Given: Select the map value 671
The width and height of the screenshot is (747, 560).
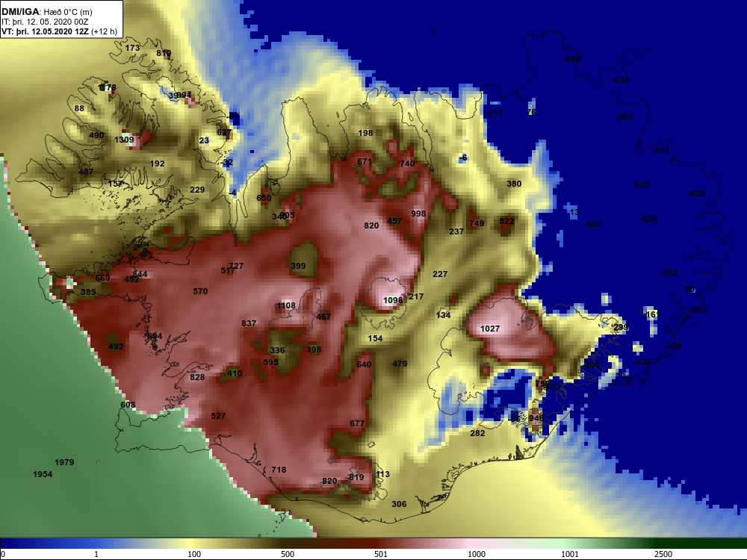Looking at the screenshot, I should (x=365, y=161).
